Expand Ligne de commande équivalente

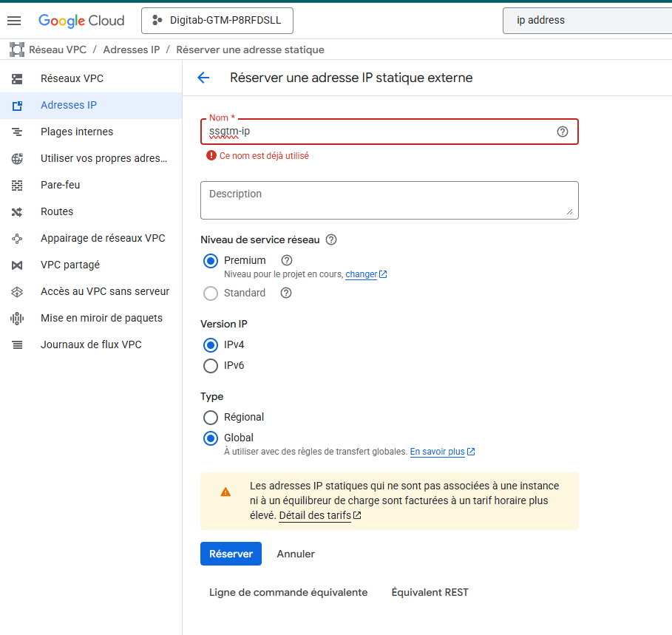(x=288, y=592)
